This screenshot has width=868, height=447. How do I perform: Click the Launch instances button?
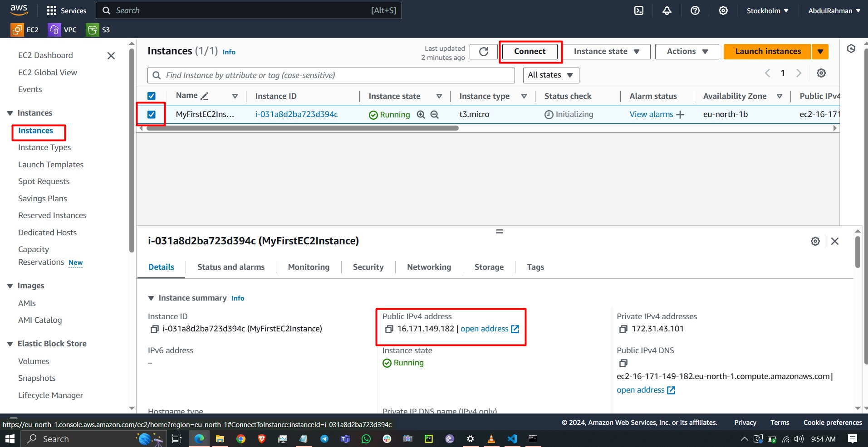click(x=768, y=52)
